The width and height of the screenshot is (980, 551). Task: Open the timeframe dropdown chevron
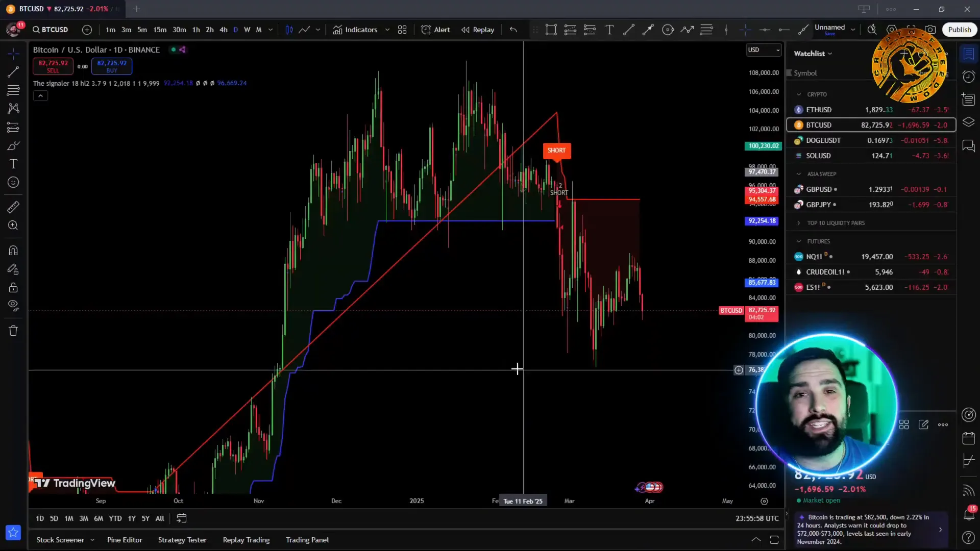[271, 30]
